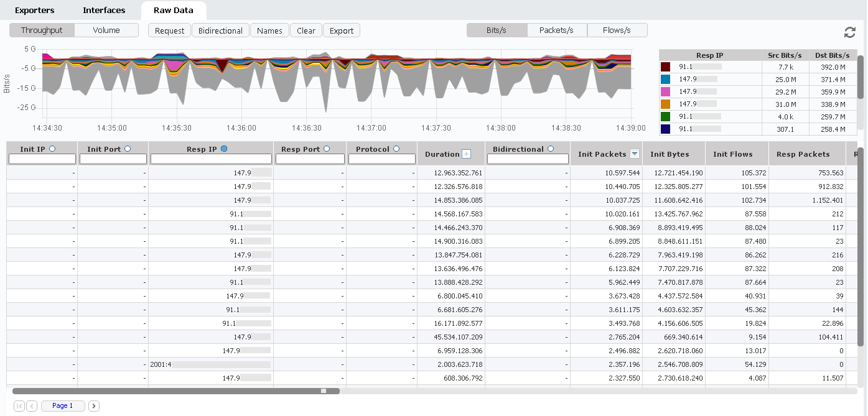Click the dark red legend swatch
The width and height of the screenshot is (868, 416).
point(666,67)
